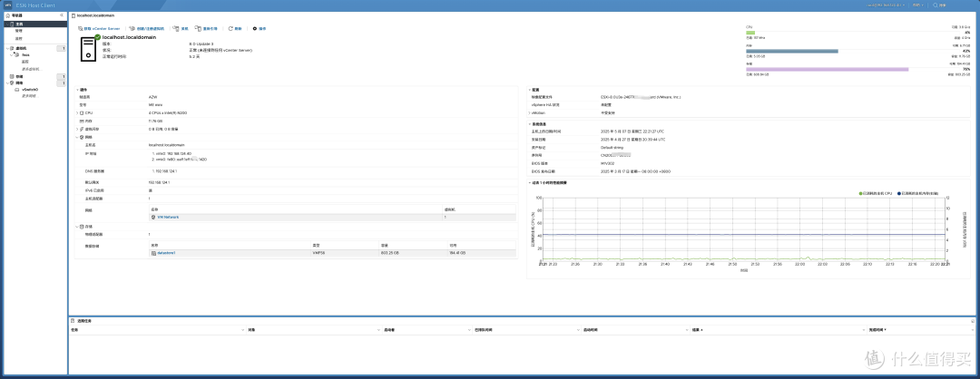Click the Get vCenter Server toolbar button

(x=99, y=29)
